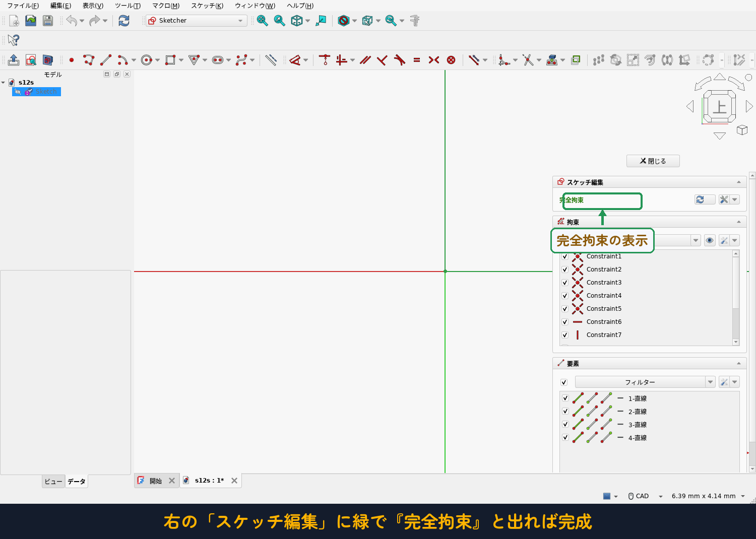Image resolution: width=756 pixels, height=539 pixels.
Task: Apply the perpendicular constraint
Action: pos(383,60)
